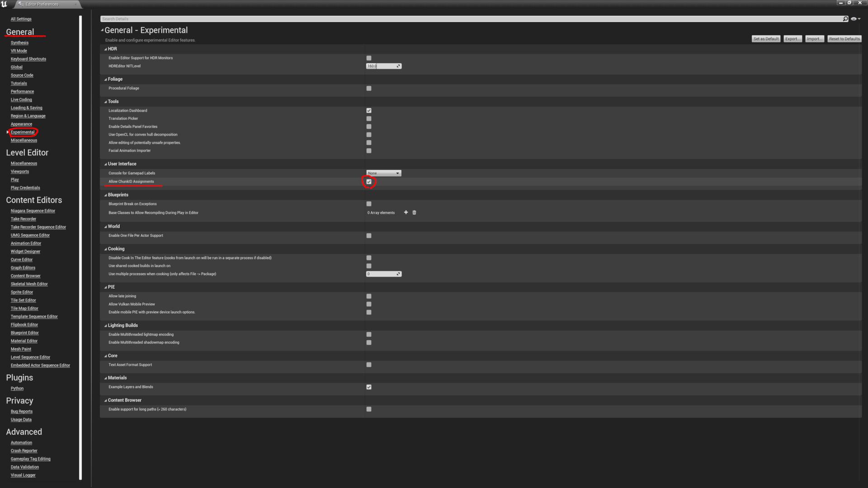Open Level Editor Viewports settings
Image resolution: width=868 pixels, height=488 pixels.
coord(20,172)
